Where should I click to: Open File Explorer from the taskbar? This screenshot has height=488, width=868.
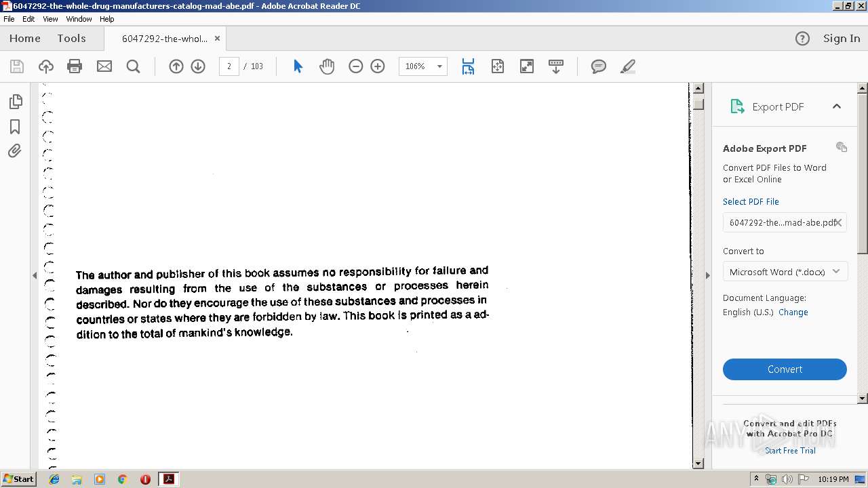77,479
